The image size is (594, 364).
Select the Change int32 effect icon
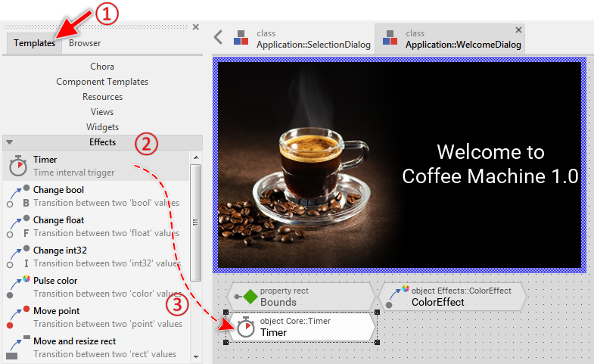click(x=17, y=257)
